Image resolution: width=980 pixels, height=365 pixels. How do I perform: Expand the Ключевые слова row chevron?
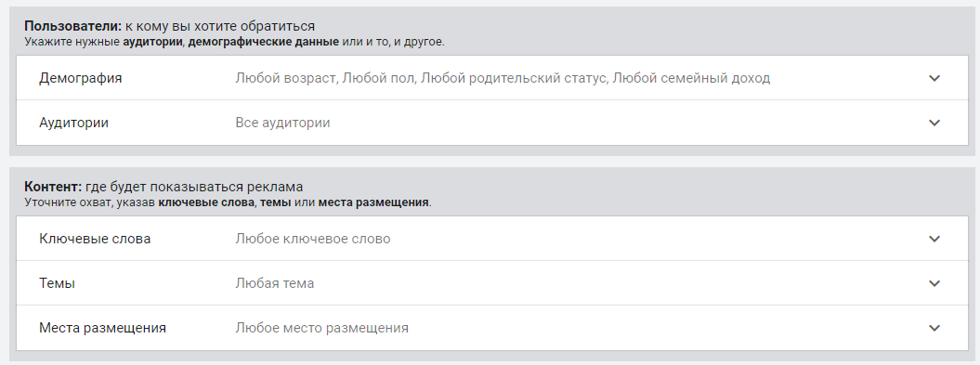[x=934, y=239]
